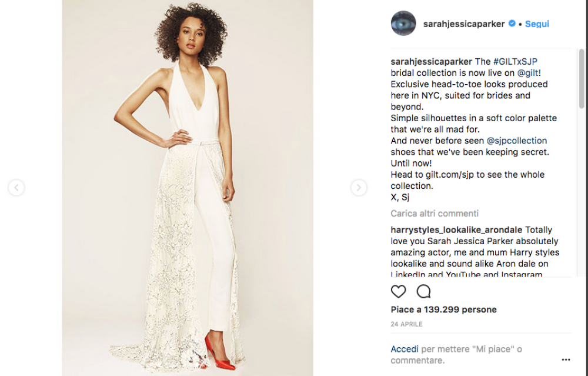588x376 pixels.
Task: Click the blue verified badge
Action: [x=512, y=24]
